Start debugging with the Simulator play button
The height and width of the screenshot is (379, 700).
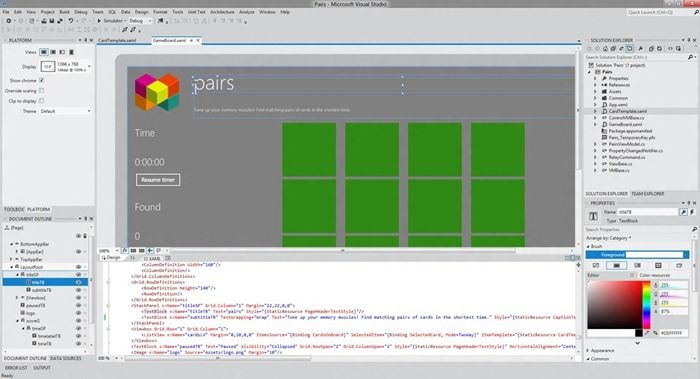pyautogui.click(x=99, y=21)
